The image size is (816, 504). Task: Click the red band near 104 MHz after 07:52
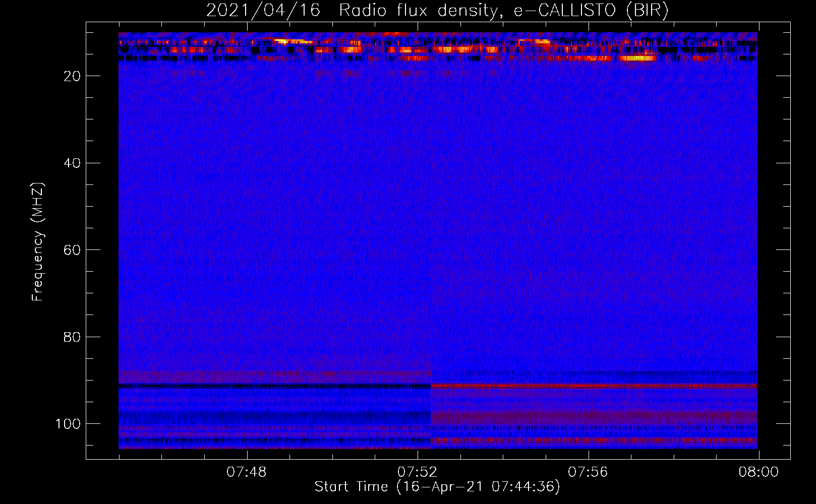point(595,440)
